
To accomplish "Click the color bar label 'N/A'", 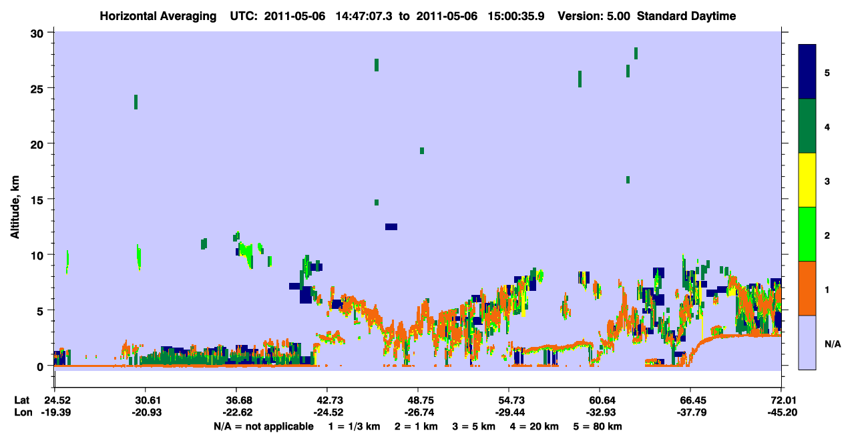I will [x=832, y=344].
